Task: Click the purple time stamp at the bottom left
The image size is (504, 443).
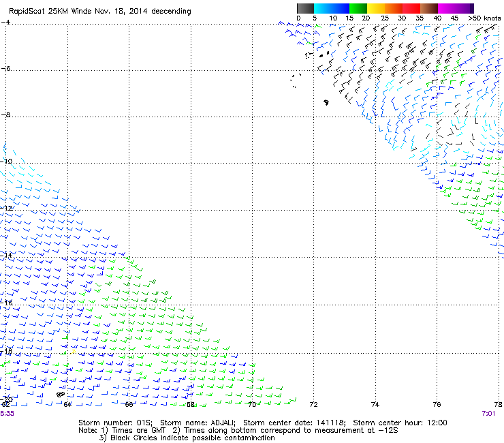Action: [7, 414]
